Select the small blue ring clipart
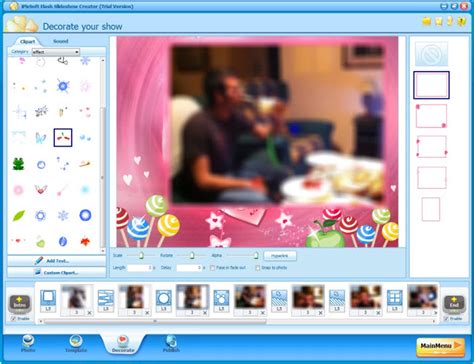 pyautogui.click(x=41, y=165)
